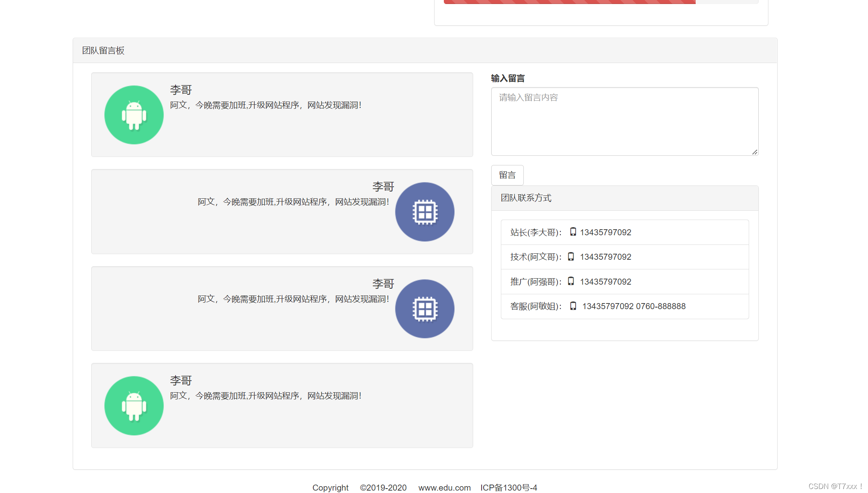The image size is (868, 493).
Task: Click the lower blue chip avatar icon
Action: (425, 309)
